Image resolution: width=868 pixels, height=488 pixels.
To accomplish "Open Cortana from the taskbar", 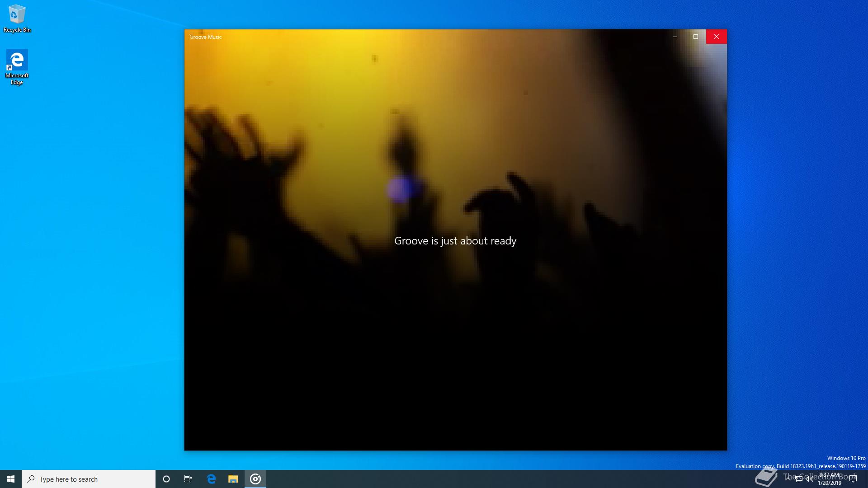I will (x=166, y=479).
